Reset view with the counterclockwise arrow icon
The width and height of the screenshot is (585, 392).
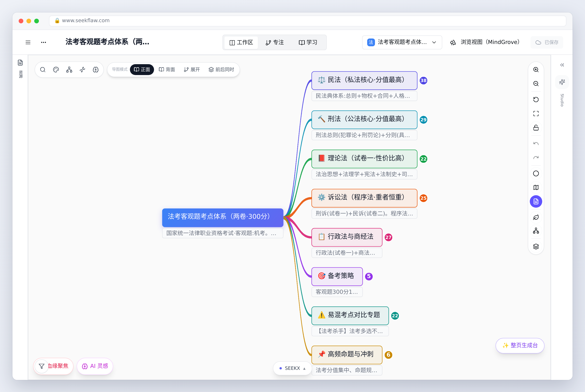click(536, 100)
